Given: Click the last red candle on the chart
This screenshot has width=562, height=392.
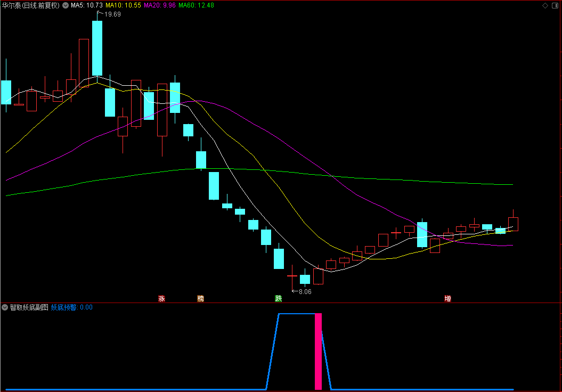Looking at the screenshot, I should pos(513,224).
